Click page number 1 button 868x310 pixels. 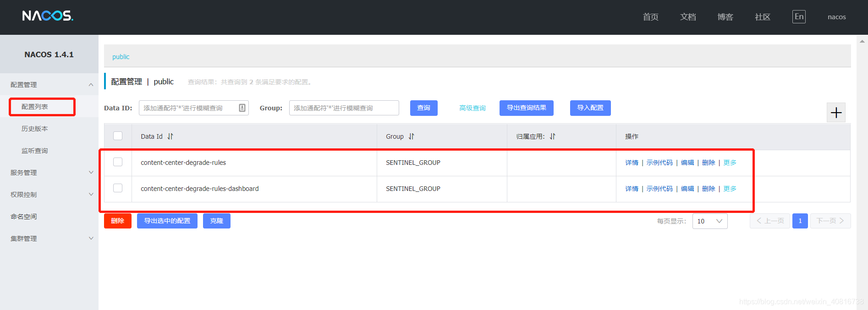800,221
